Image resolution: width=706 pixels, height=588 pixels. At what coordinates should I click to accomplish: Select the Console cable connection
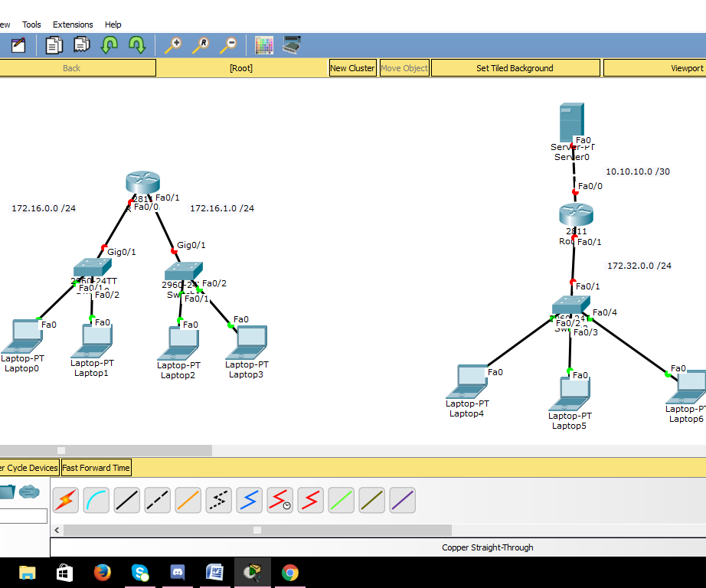coord(96,500)
